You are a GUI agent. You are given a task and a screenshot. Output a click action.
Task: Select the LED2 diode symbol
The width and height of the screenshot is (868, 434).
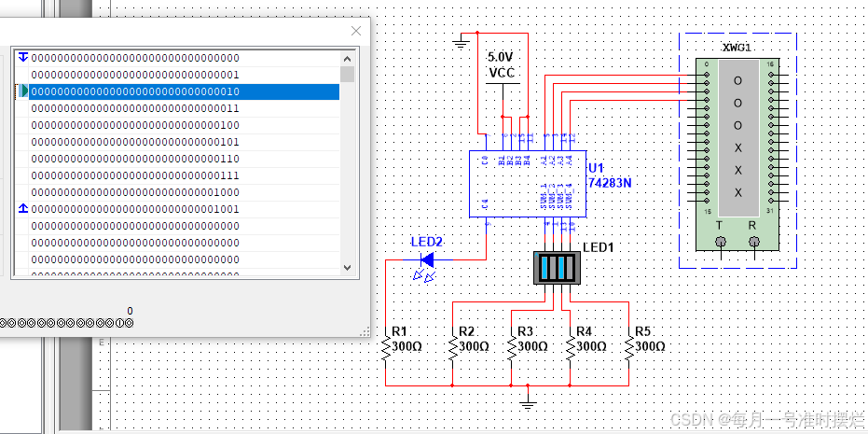pos(427,259)
